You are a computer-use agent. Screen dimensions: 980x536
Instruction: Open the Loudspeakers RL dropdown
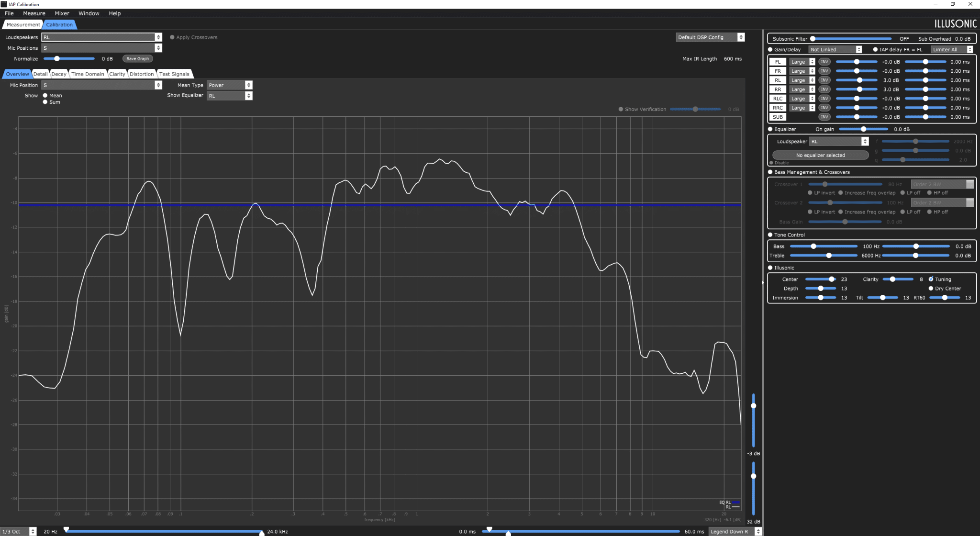tap(102, 37)
